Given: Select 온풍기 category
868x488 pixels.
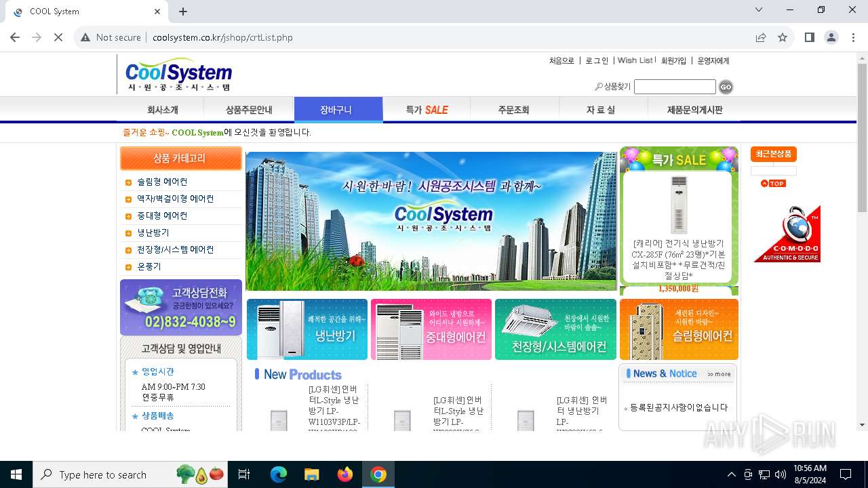Looking at the screenshot, I should point(149,266).
